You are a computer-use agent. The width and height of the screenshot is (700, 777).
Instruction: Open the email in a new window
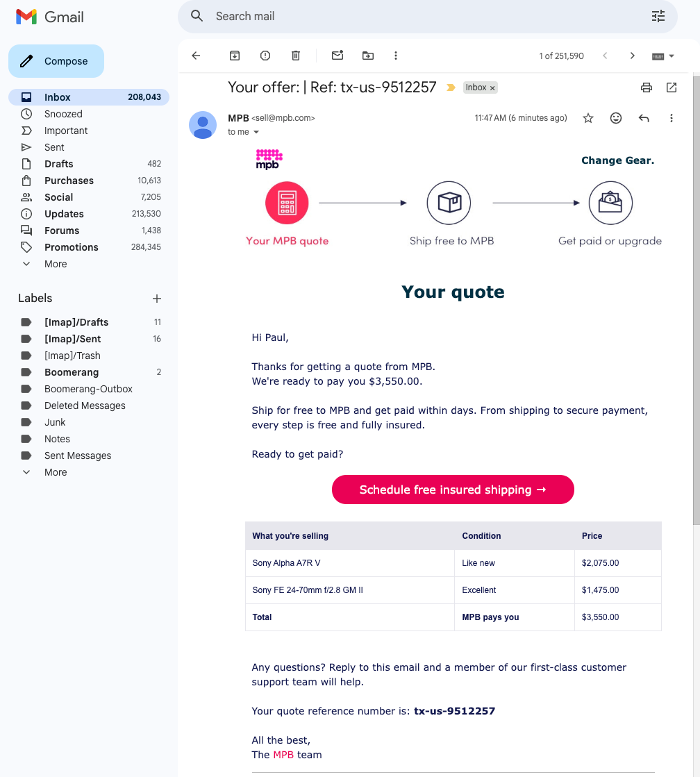[x=672, y=87]
